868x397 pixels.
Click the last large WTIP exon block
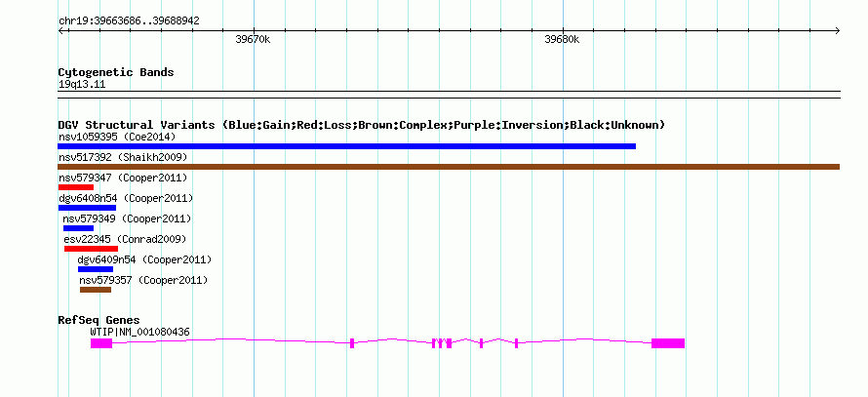click(x=668, y=343)
